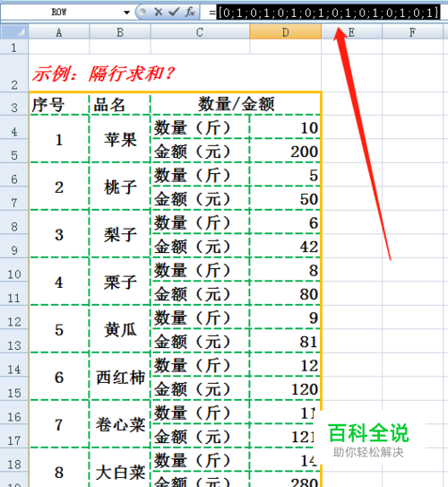This screenshot has height=487, width=448.
Task: Click the value 10 cell in row 4
Action: [x=285, y=127]
